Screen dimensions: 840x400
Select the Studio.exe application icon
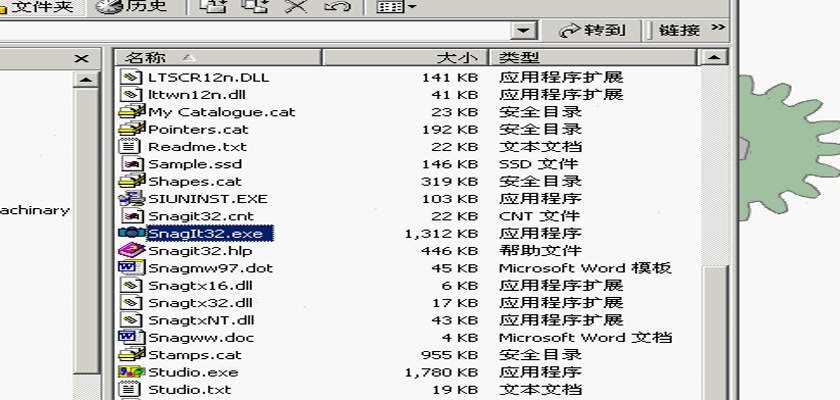131,372
